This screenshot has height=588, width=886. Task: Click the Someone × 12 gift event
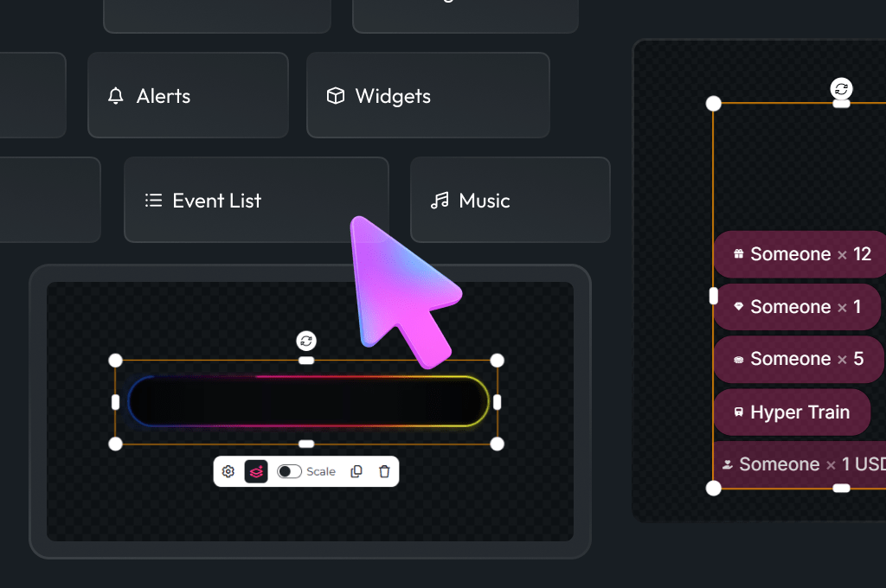[x=799, y=254]
